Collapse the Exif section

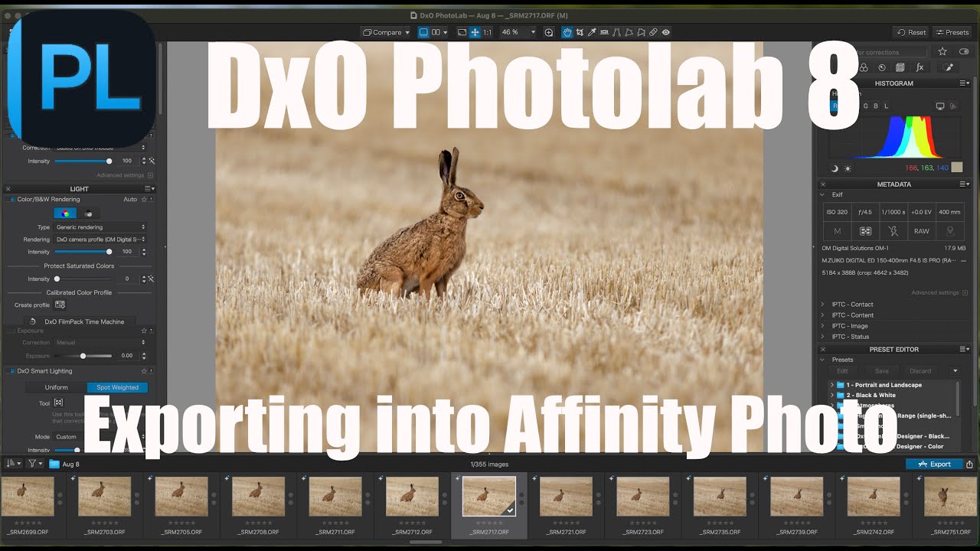[823, 194]
